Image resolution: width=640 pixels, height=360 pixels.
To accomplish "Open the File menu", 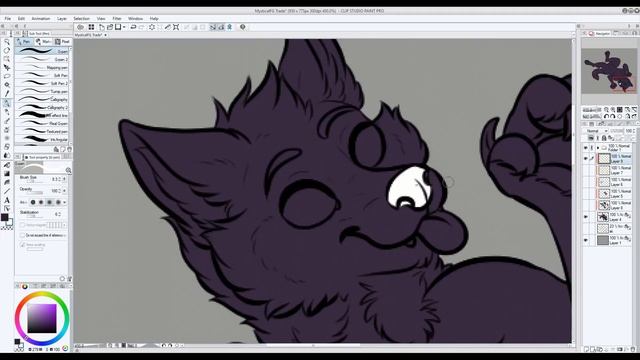I will pyautogui.click(x=8, y=19).
